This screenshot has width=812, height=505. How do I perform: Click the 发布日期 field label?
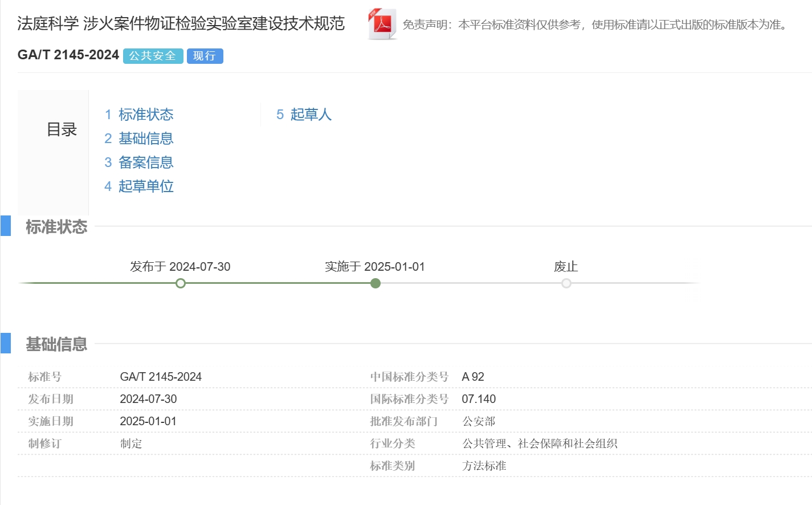tap(51, 399)
